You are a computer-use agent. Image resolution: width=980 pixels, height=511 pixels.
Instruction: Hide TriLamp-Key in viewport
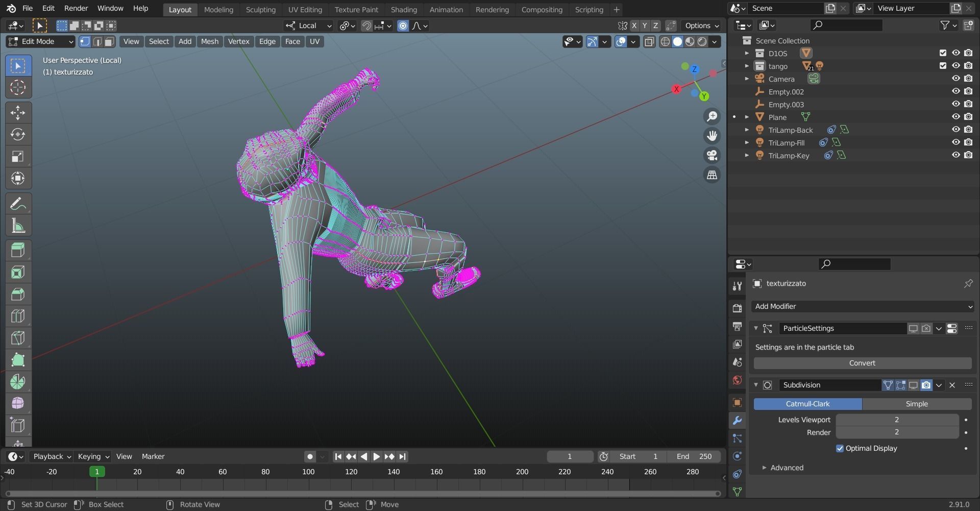[956, 155]
